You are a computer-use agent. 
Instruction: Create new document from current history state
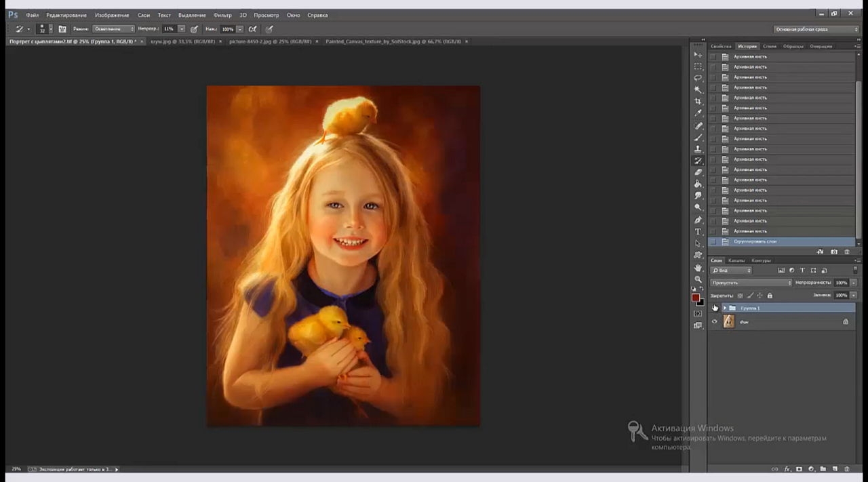point(821,252)
